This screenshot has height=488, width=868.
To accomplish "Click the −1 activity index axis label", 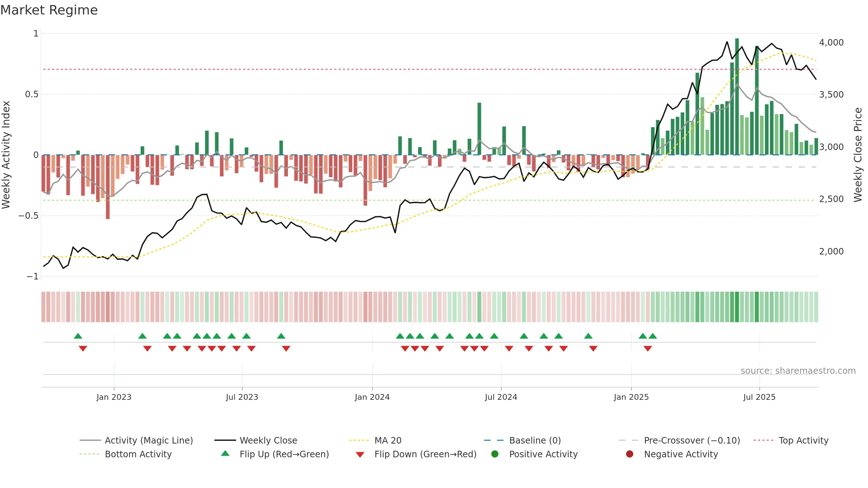I will pos(32,276).
